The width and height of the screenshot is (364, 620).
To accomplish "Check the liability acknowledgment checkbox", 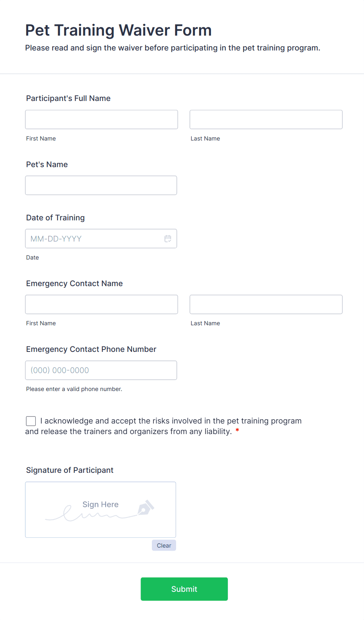I will [x=31, y=421].
